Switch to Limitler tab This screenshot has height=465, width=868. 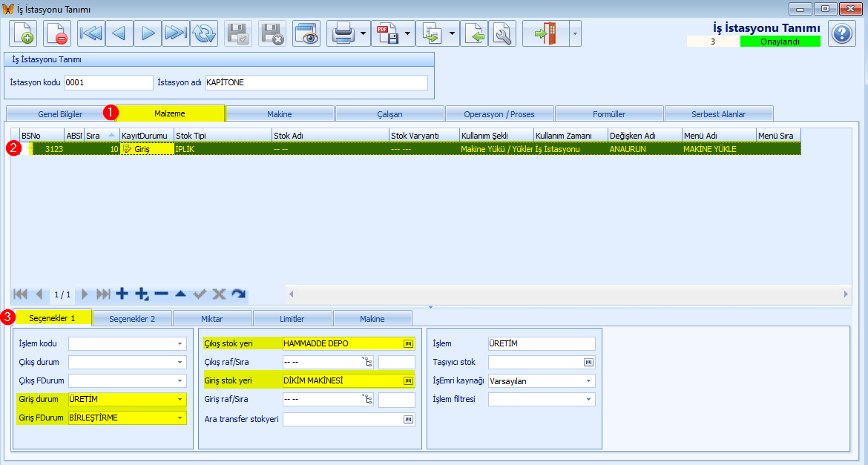[x=292, y=319]
